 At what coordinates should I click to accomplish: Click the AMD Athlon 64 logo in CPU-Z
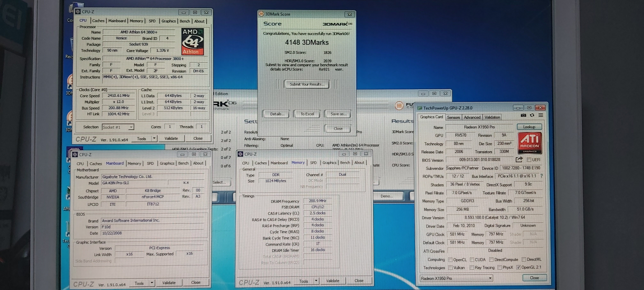click(x=192, y=42)
